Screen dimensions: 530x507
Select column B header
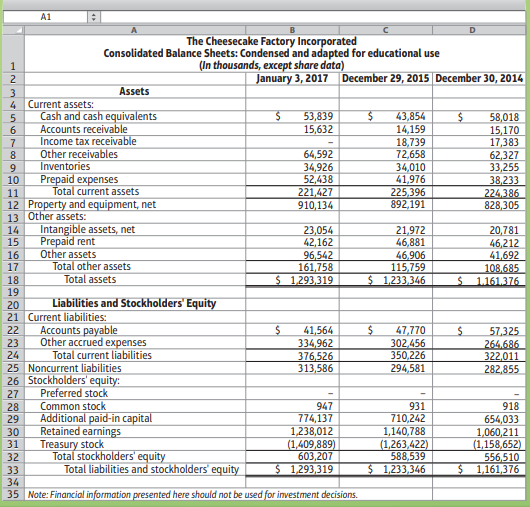click(x=292, y=30)
